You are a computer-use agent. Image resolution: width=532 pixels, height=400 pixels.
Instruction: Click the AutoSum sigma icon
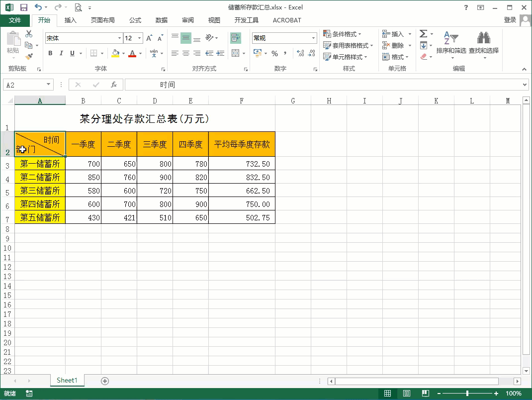pos(424,34)
